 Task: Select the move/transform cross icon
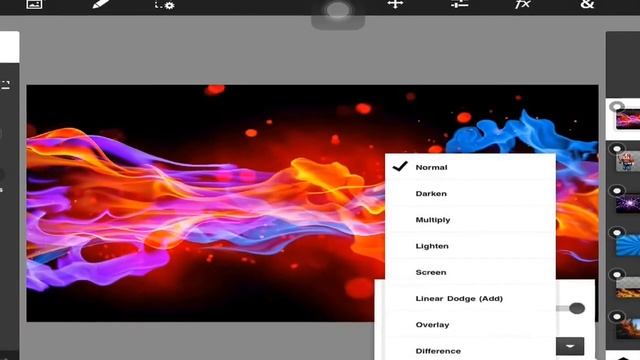[x=395, y=4]
